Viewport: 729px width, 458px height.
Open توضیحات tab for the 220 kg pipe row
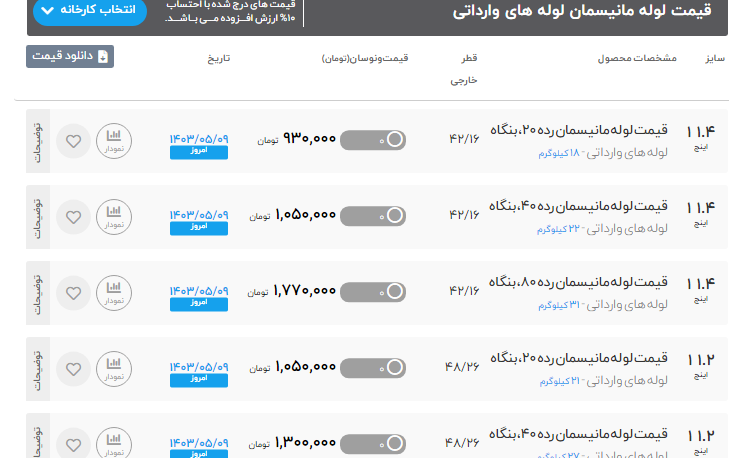pos(38,217)
